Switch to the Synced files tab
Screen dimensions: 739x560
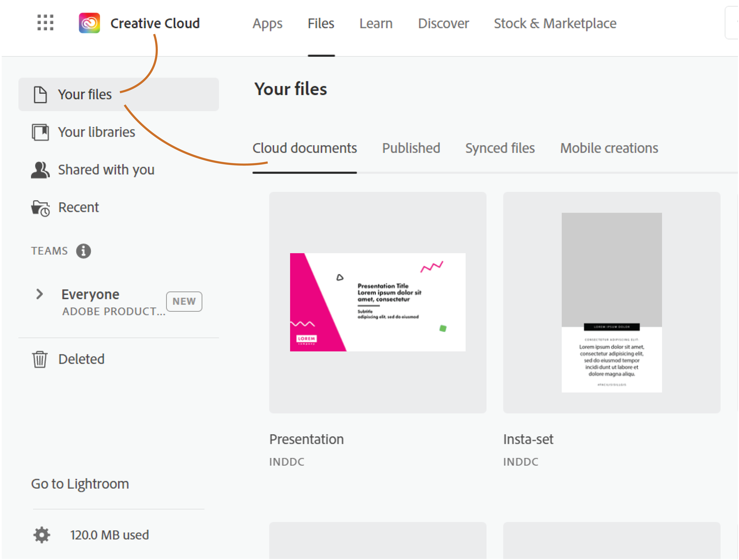500,148
